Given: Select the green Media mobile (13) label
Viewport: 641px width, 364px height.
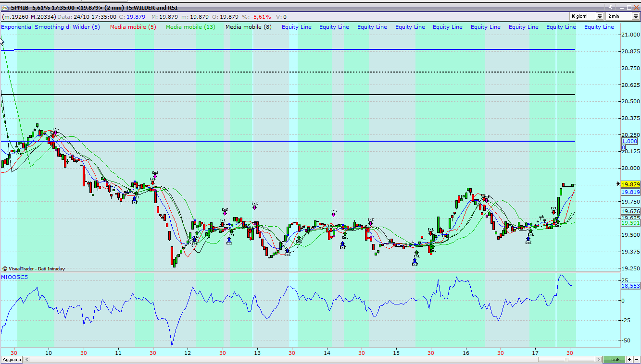Looking at the screenshot, I should pos(190,27).
